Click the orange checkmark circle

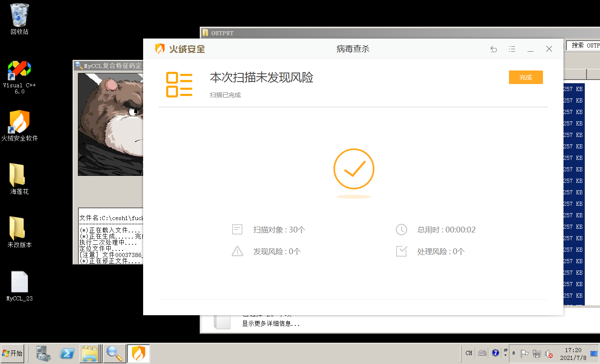pos(354,169)
